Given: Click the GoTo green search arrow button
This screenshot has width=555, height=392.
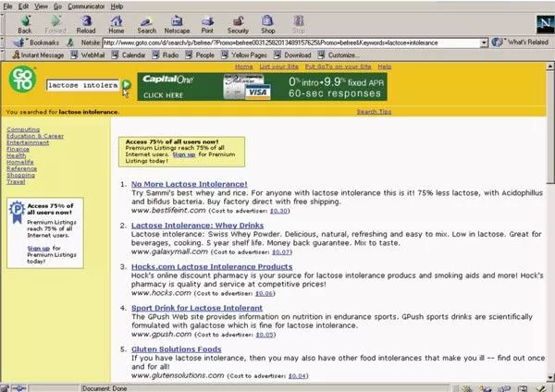Looking at the screenshot, I should click(127, 86).
